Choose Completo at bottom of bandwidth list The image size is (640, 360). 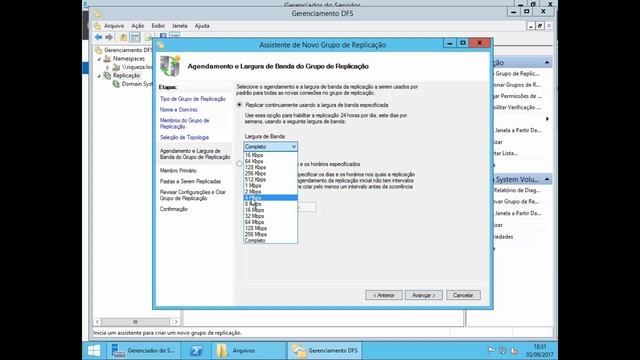coord(271,240)
